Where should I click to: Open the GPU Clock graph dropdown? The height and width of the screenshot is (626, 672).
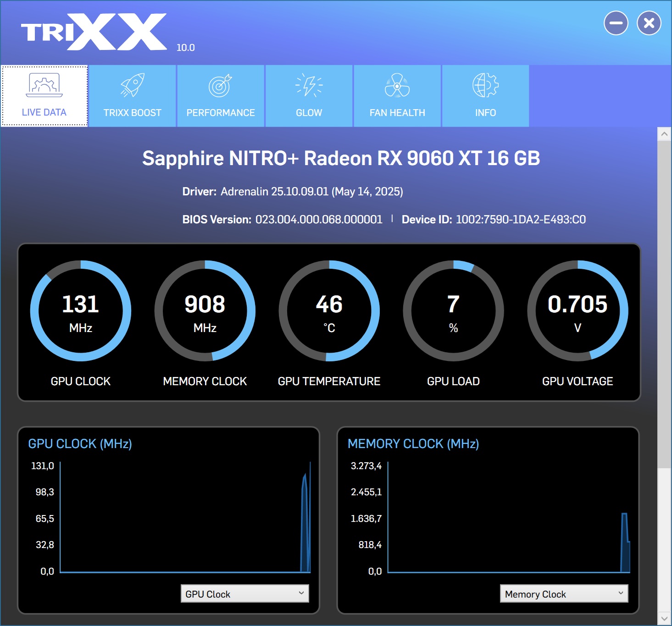tap(244, 593)
